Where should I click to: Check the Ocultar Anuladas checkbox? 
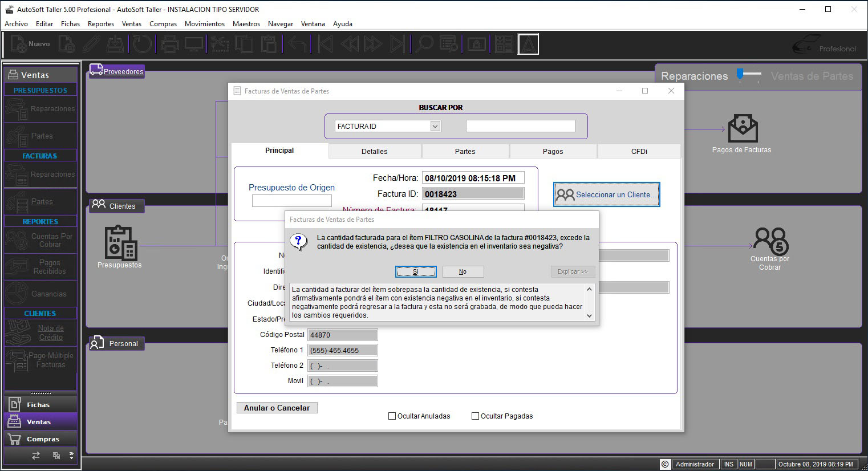pos(392,416)
